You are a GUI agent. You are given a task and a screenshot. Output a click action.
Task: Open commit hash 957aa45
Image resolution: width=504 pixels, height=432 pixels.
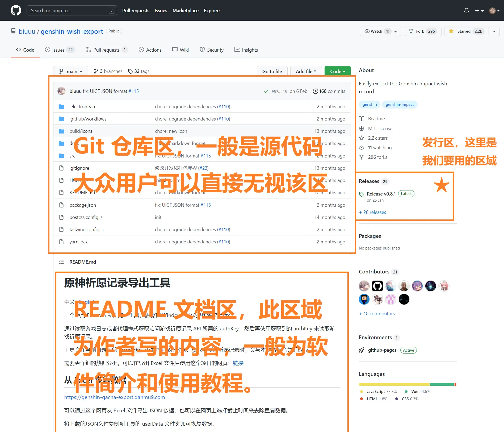pyautogui.click(x=279, y=92)
